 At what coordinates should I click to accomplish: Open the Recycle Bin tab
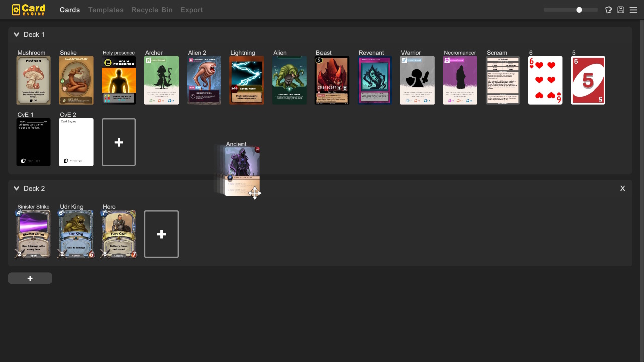click(x=152, y=10)
